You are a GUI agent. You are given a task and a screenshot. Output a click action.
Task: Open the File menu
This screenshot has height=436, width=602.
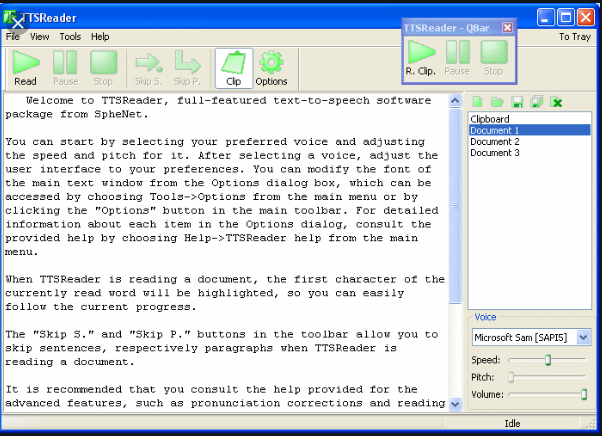click(x=13, y=37)
